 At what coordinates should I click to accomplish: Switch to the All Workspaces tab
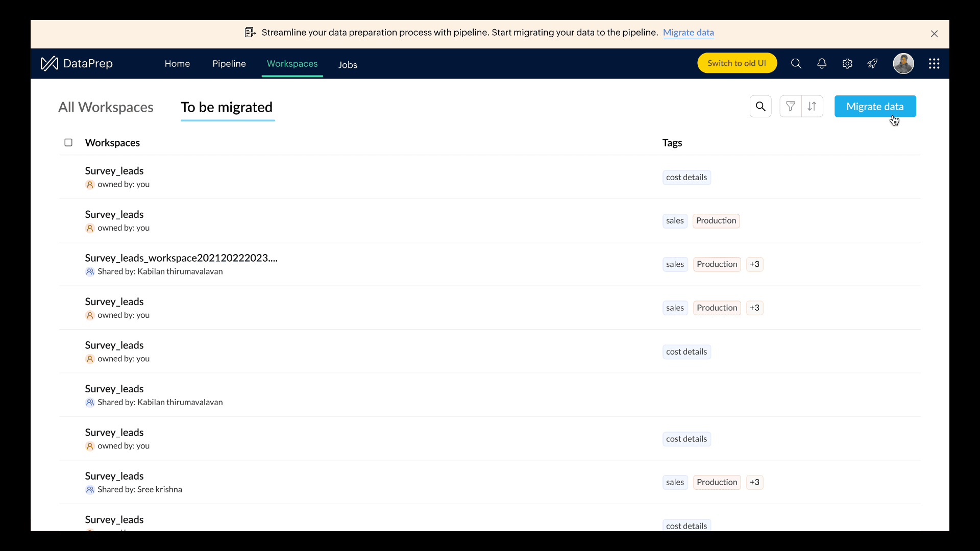[106, 107]
